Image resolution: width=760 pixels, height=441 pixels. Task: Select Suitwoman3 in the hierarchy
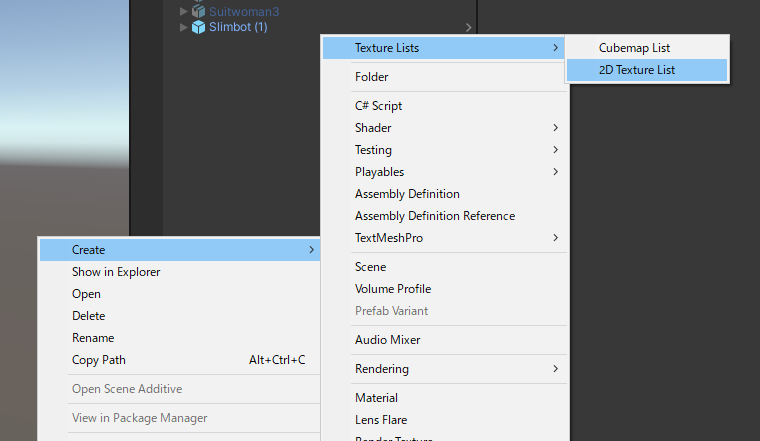(x=244, y=11)
